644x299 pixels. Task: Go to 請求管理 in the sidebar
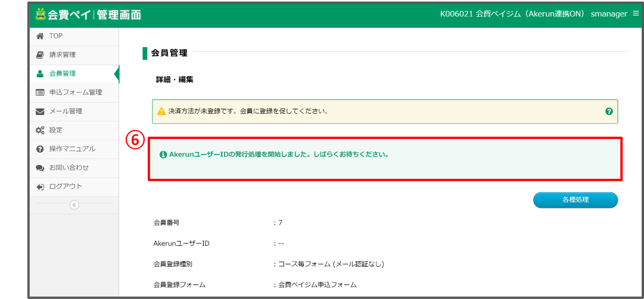click(62, 55)
